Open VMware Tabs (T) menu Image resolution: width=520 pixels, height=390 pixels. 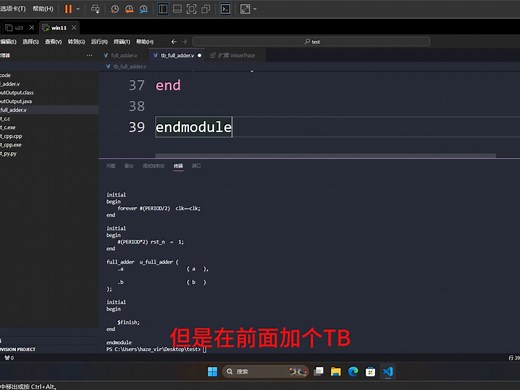[13, 9]
